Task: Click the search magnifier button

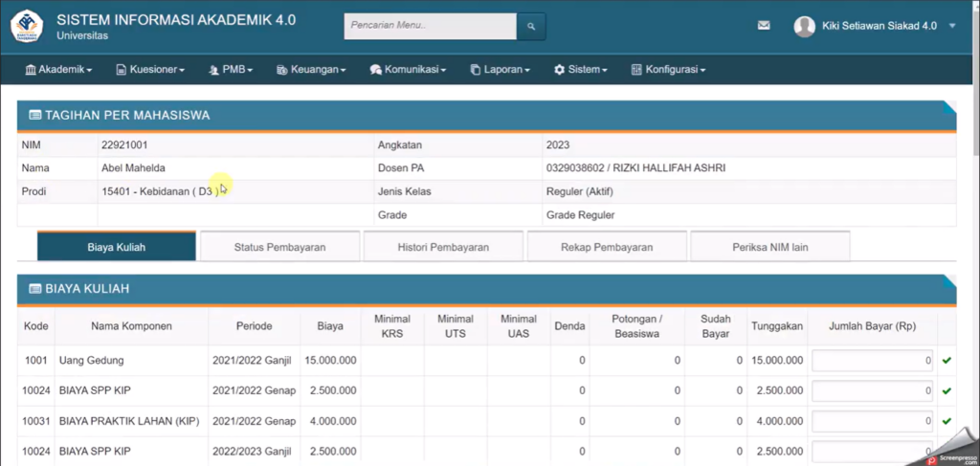Action: coord(531,26)
